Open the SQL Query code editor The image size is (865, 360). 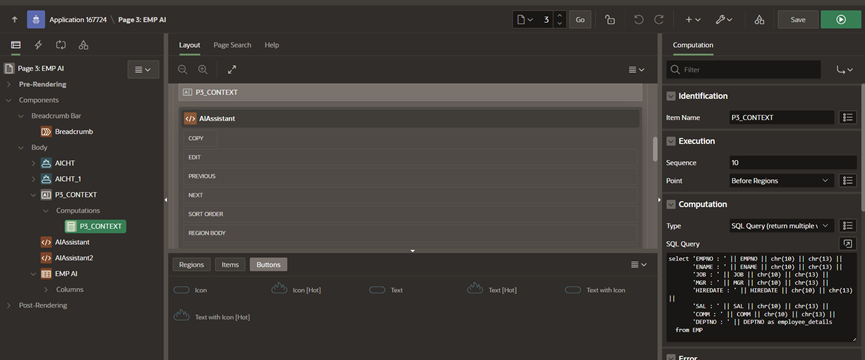click(x=847, y=244)
